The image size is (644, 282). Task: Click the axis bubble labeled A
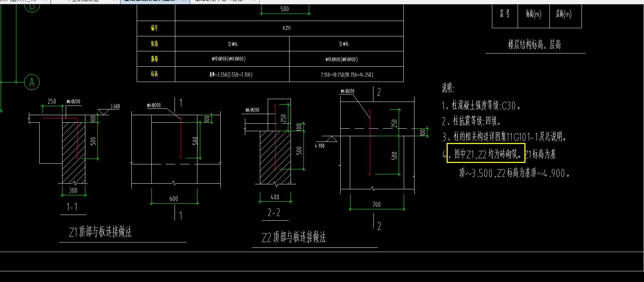click(32, 82)
